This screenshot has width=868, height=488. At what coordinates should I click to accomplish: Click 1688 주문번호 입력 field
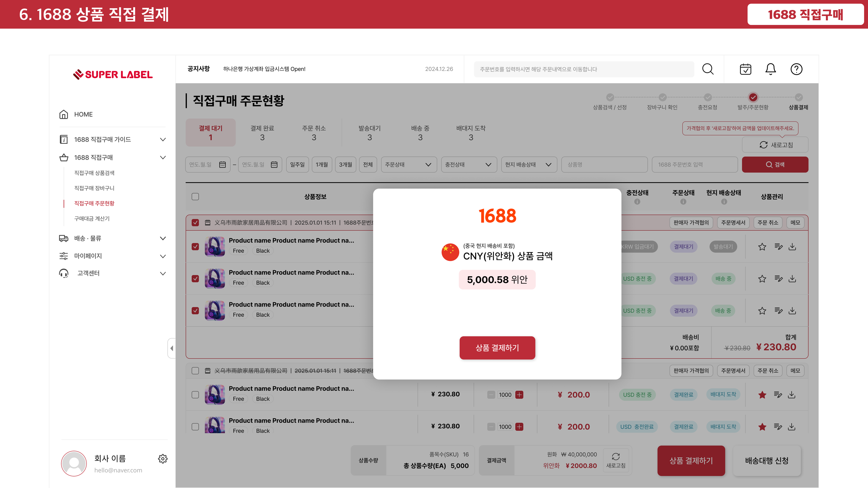point(694,165)
